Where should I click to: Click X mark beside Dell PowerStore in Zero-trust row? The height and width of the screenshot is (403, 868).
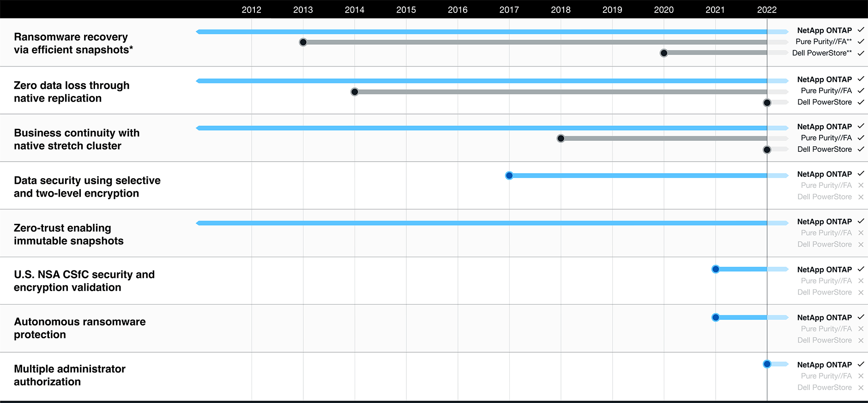861,245
